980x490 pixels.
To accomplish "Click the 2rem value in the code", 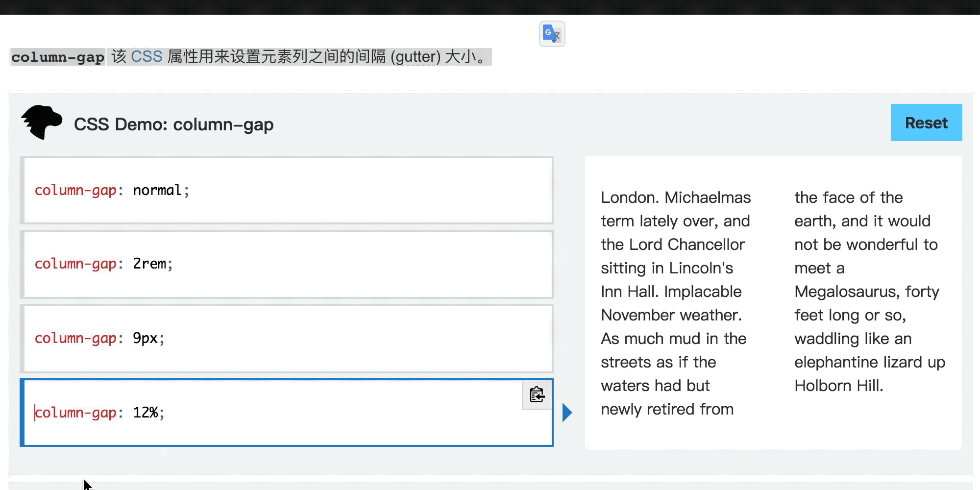I will coord(149,264).
